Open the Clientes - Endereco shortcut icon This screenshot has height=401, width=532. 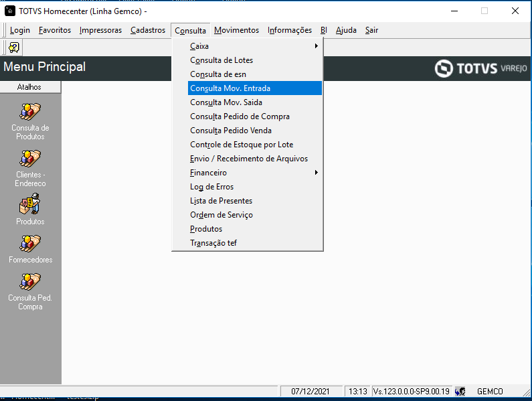click(x=30, y=159)
